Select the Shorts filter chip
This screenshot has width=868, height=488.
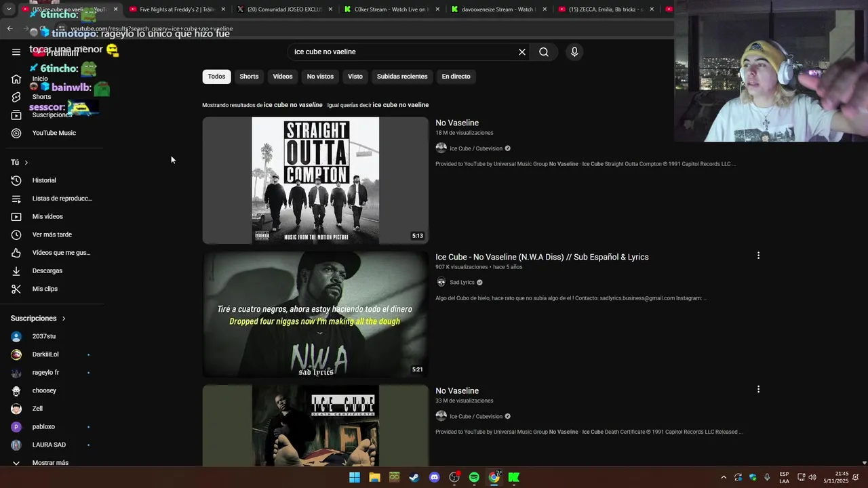[249, 77]
